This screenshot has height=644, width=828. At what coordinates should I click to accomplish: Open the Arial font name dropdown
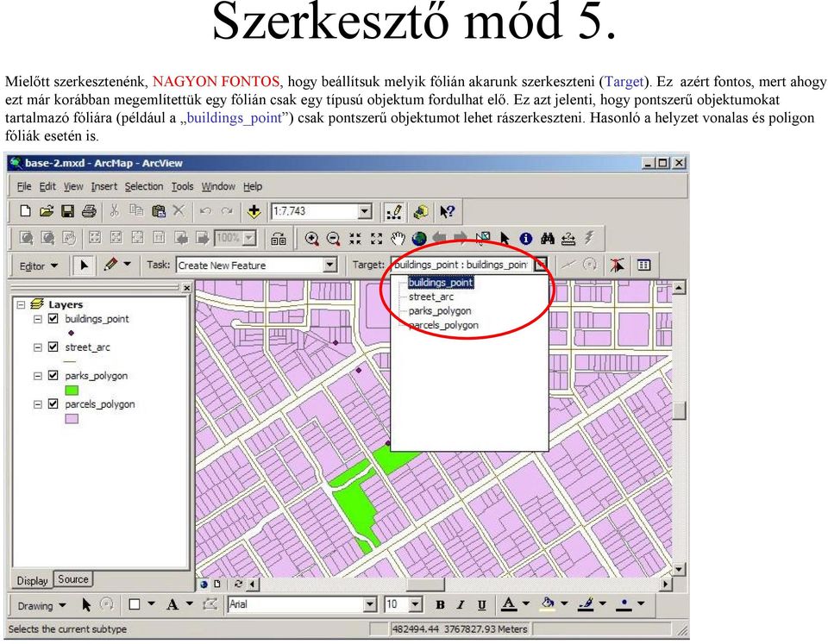coord(370,604)
